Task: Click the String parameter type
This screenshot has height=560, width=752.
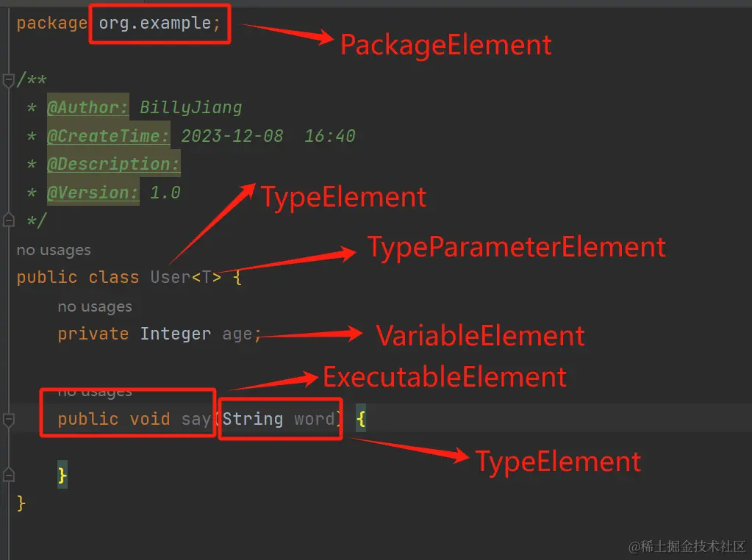Action: (253, 420)
